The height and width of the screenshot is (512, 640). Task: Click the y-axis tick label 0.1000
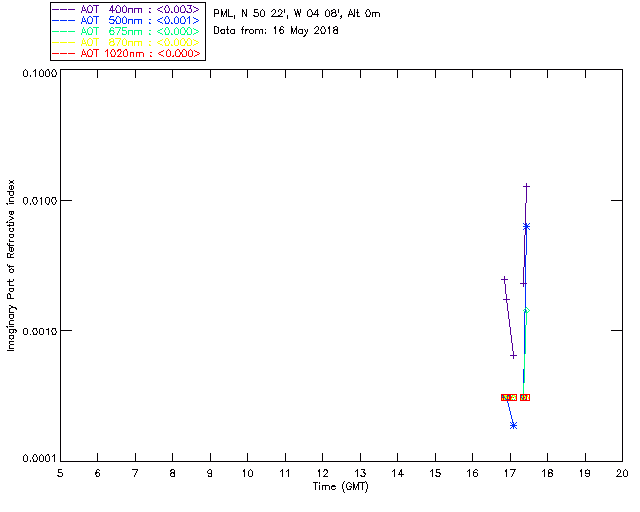[x=39, y=73]
